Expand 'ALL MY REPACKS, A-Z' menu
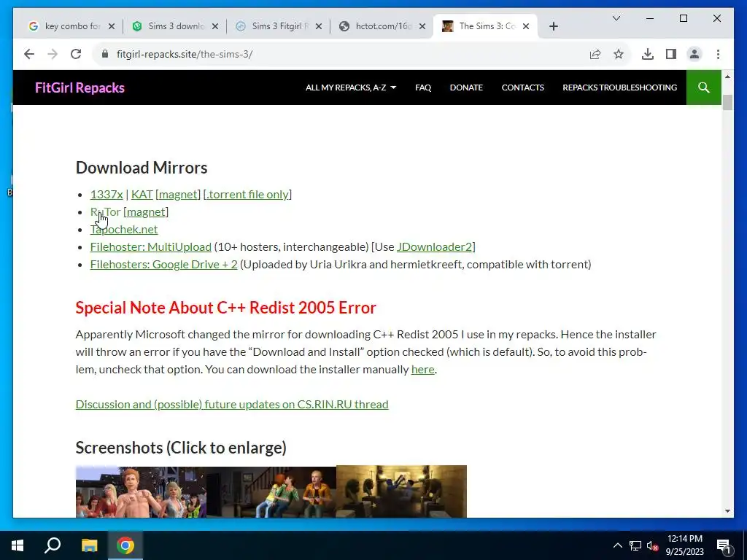This screenshot has height=560, width=747. (x=351, y=87)
